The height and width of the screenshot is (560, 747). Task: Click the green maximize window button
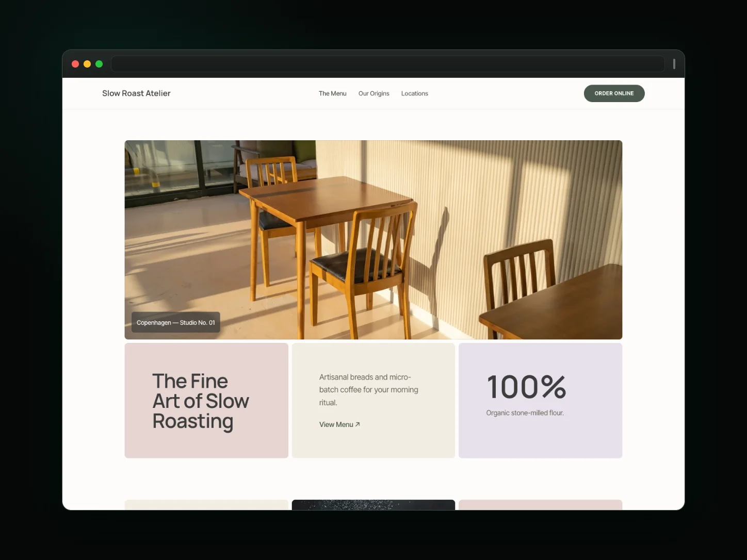[x=99, y=64]
